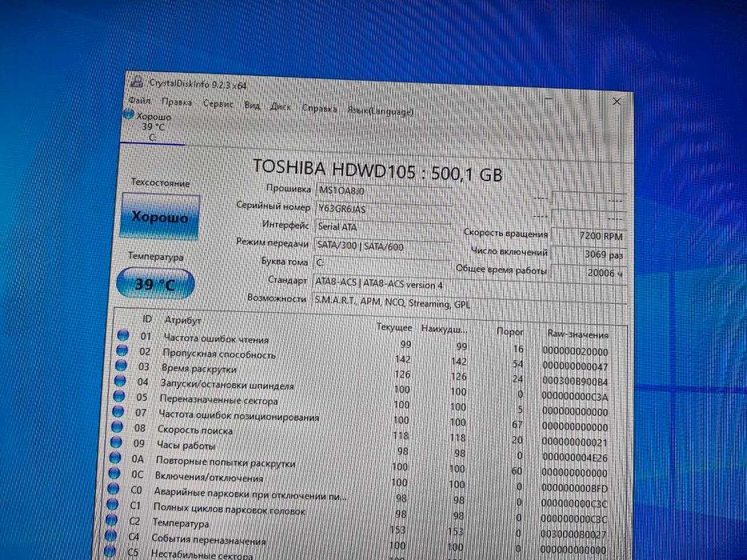Click the status circle for attribute 0C

point(114,473)
